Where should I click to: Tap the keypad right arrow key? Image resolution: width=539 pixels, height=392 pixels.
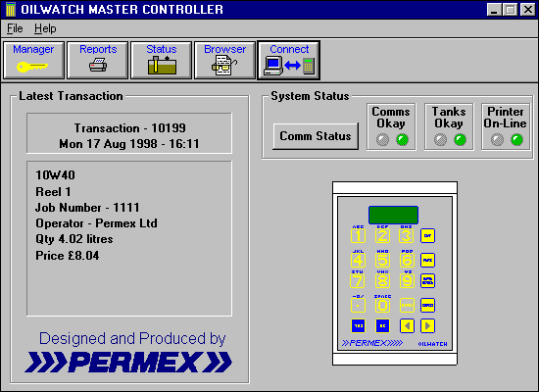(427, 325)
